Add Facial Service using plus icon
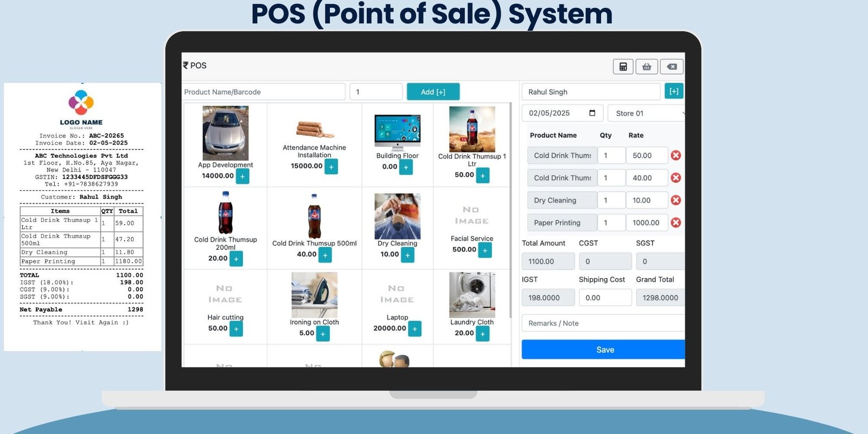 pyautogui.click(x=485, y=250)
